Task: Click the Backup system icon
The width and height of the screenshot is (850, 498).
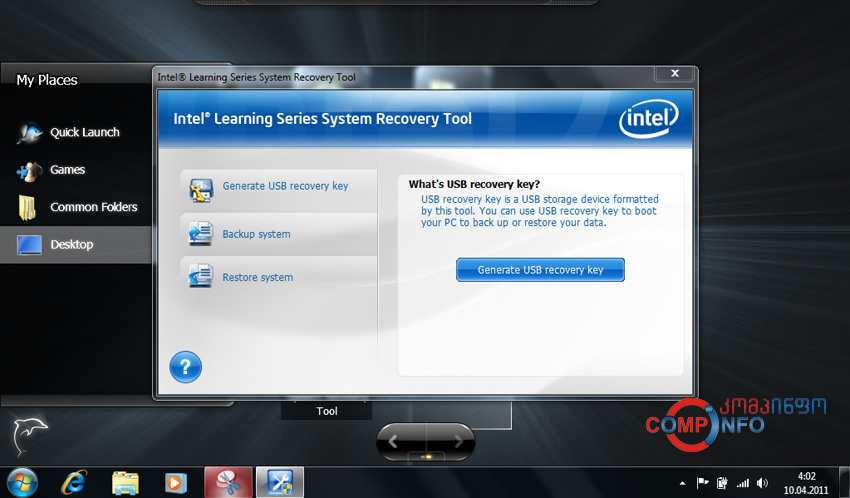Action: point(201,234)
